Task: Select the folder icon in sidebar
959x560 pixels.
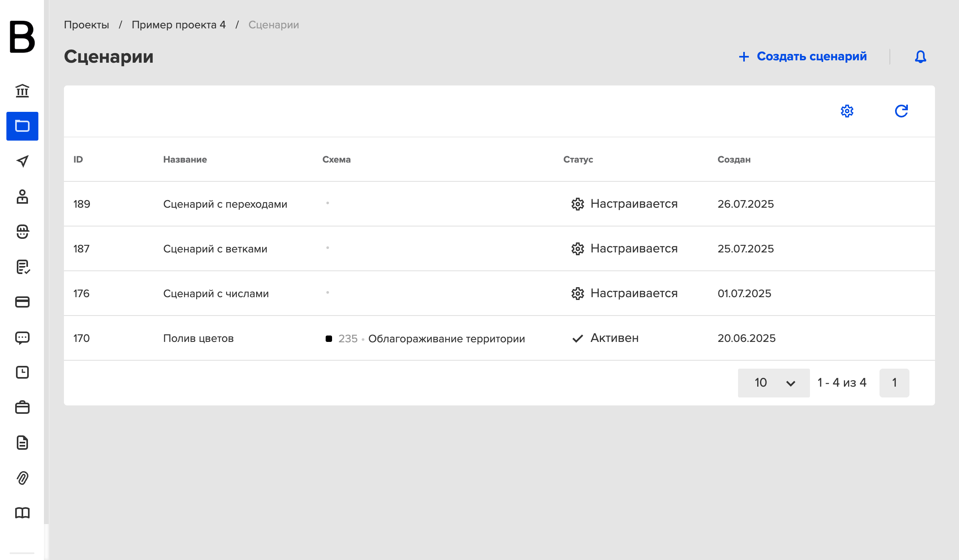Action: point(22,126)
